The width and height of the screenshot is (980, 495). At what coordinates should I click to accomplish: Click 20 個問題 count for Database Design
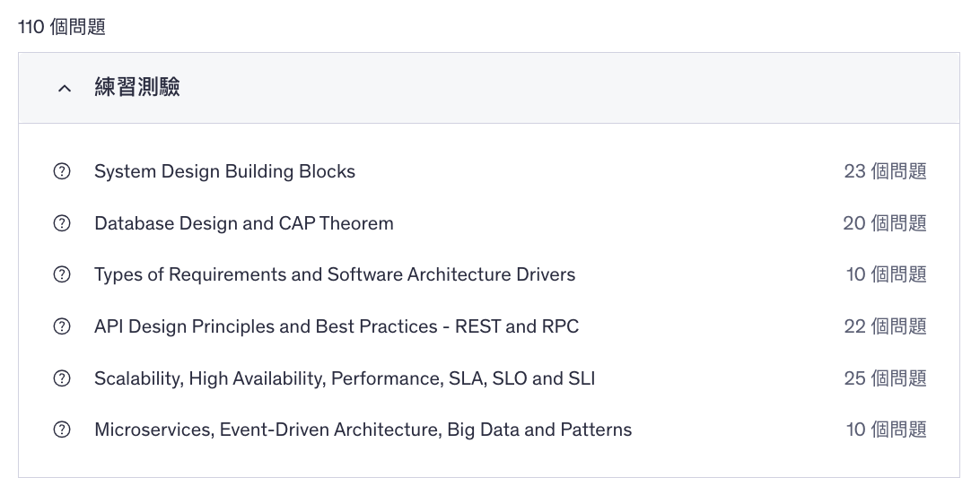[885, 223]
